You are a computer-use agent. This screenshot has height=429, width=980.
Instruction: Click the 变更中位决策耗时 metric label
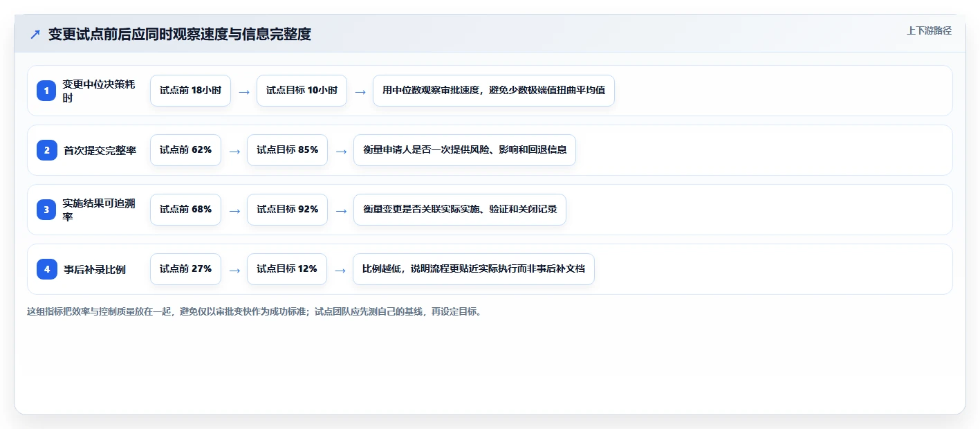coord(99,91)
